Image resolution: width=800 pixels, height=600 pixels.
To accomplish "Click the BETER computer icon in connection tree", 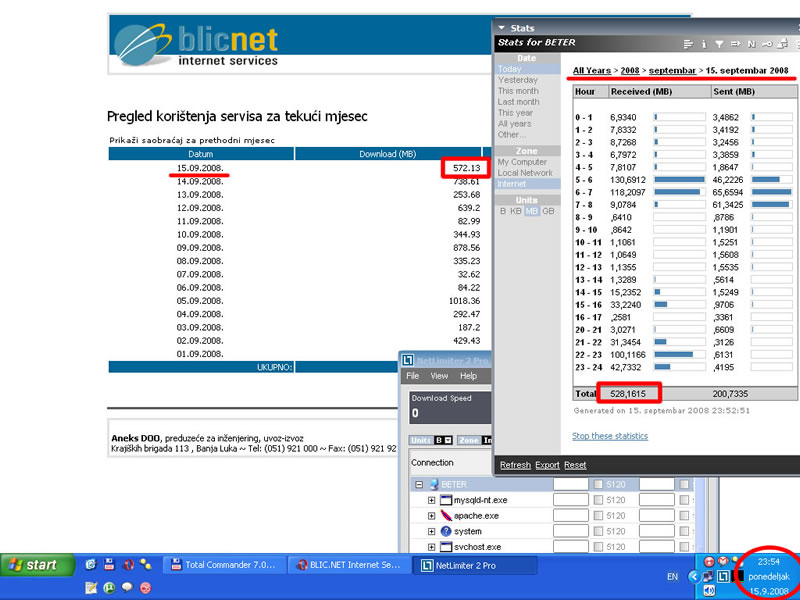I will pyautogui.click(x=435, y=484).
